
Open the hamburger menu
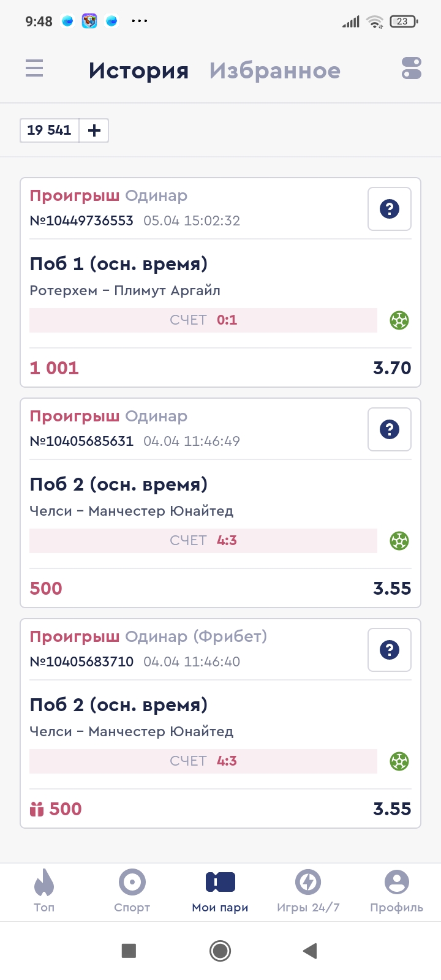tap(34, 68)
